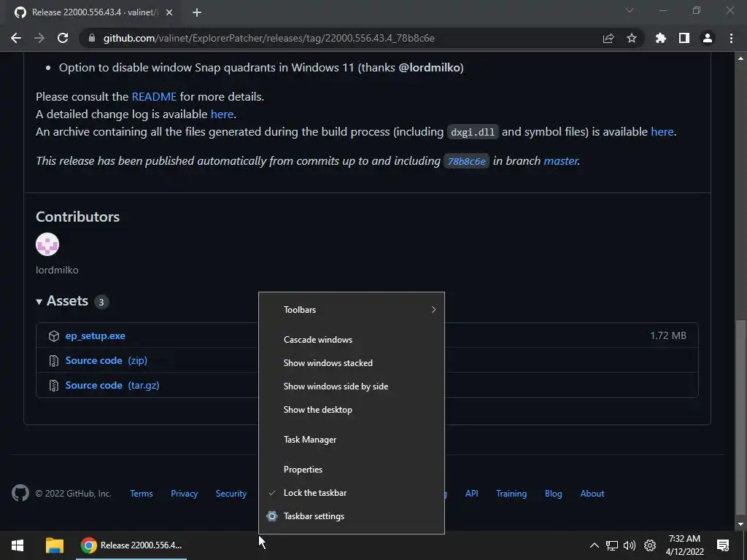
Task: Click the 1.72 MB file size text
Action: tap(668, 335)
